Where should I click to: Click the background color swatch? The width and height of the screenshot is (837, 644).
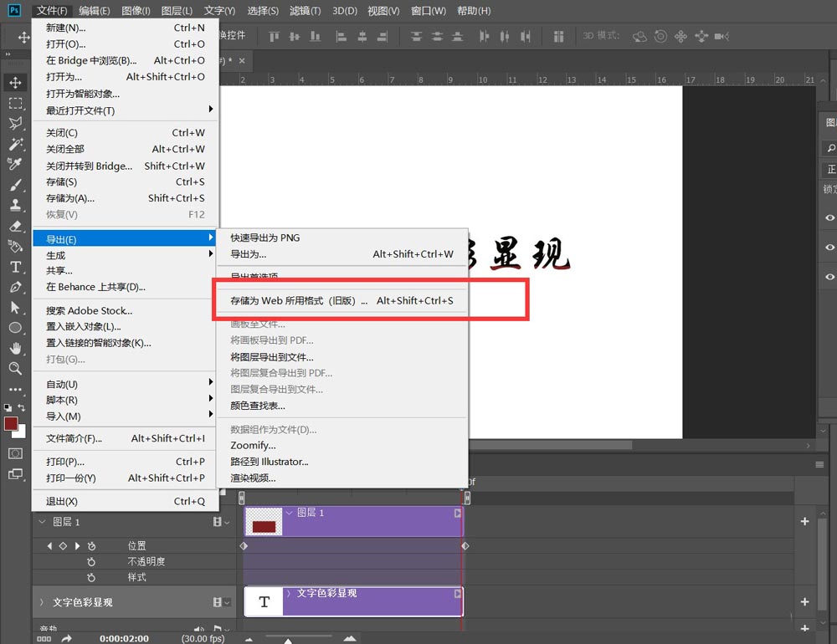(21, 432)
